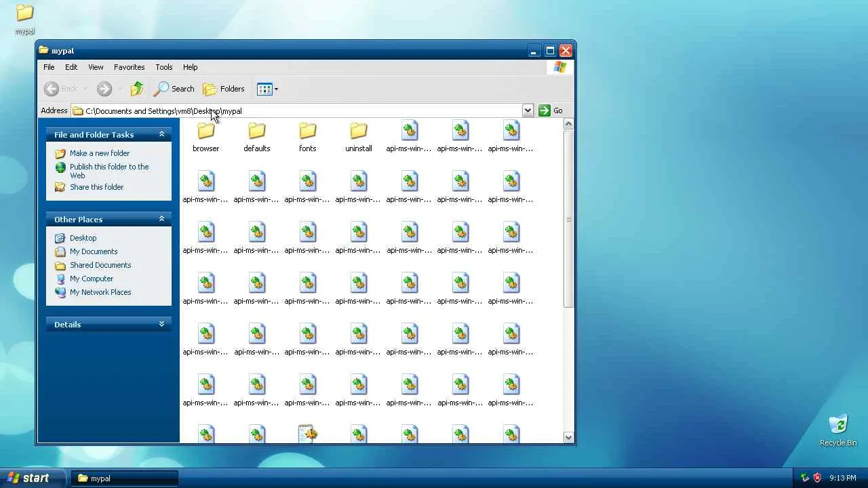Open the File menu
Image resolution: width=868 pixels, height=488 pixels.
click(49, 67)
